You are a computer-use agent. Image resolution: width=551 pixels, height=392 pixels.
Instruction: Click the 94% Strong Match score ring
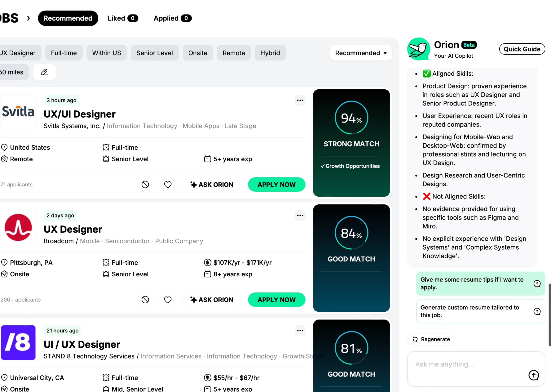click(351, 118)
